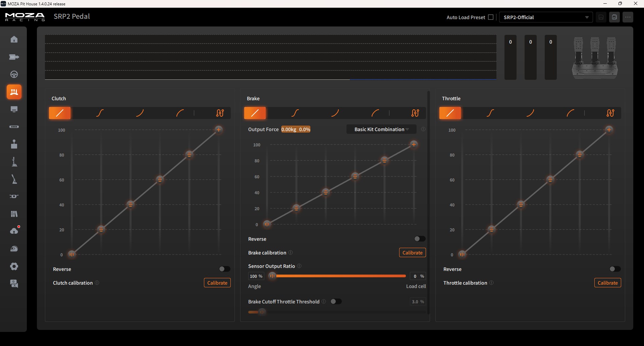Select the S-curve preset for Clutch
Screen dimensions: 644x346
(x=100, y=113)
